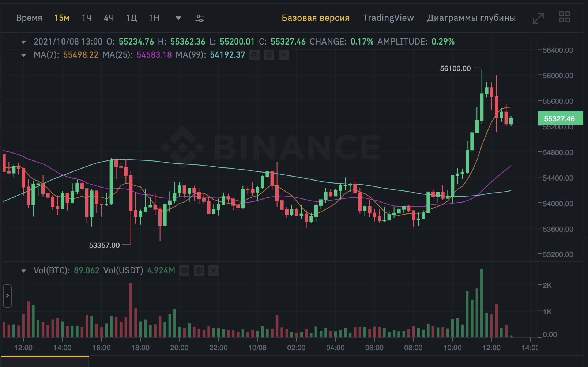Select the 4Ч interval
Screen dimensions: 588x367
pos(109,18)
